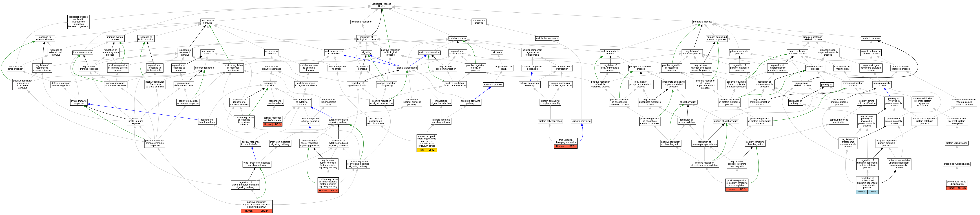
Task: Click the 'primary metabolic process' node
Action: 739,52
